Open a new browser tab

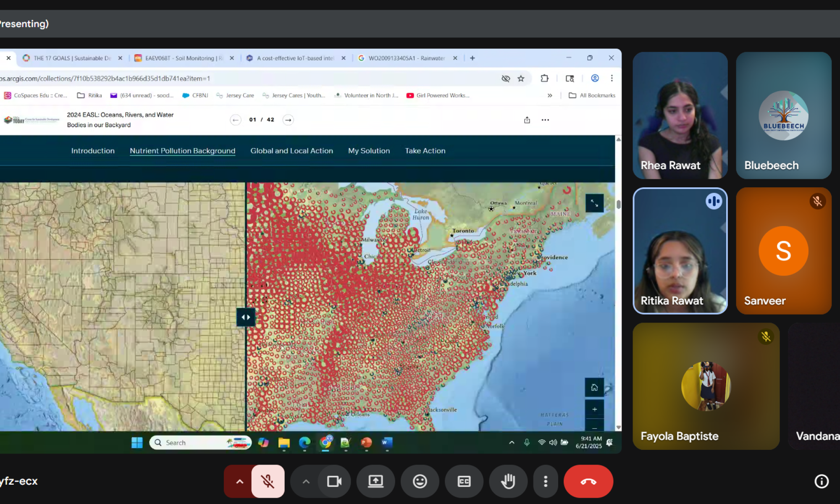(x=472, y=58)
